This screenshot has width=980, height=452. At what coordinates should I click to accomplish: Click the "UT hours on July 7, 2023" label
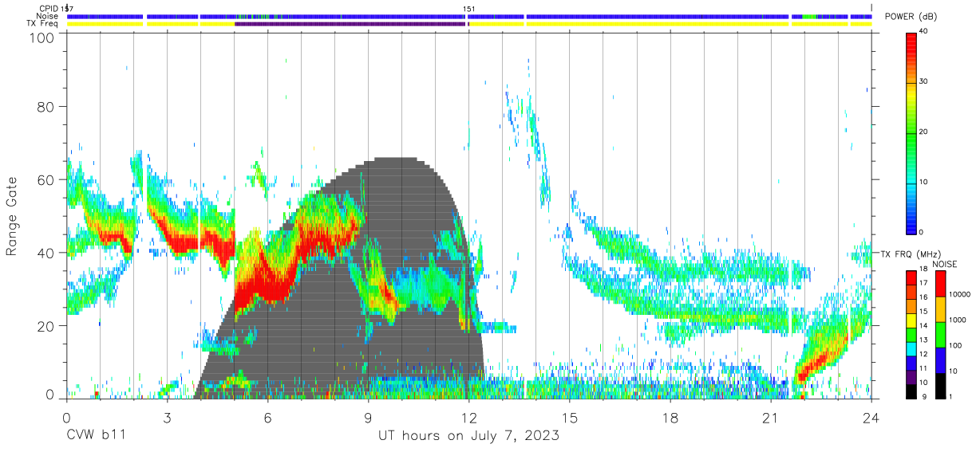point(468,435)
